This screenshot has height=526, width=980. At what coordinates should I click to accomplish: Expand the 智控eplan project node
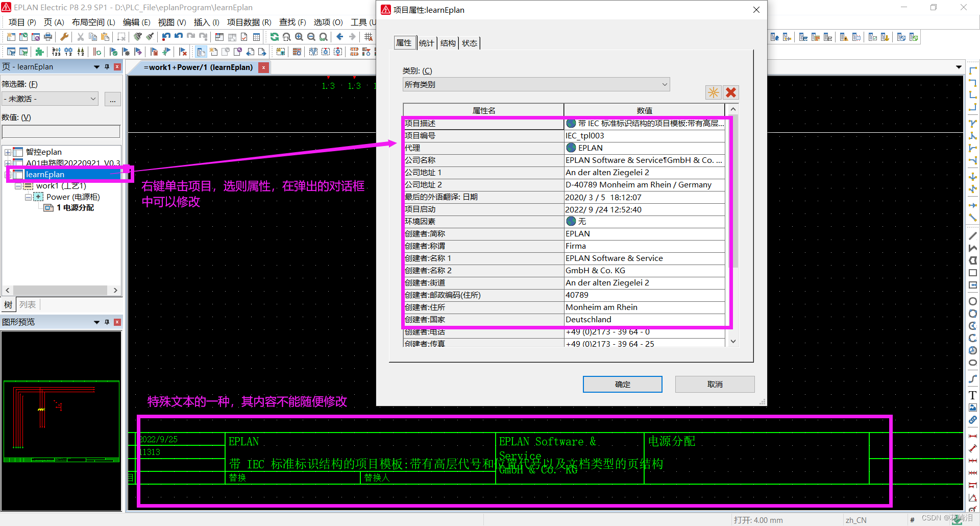8,152
